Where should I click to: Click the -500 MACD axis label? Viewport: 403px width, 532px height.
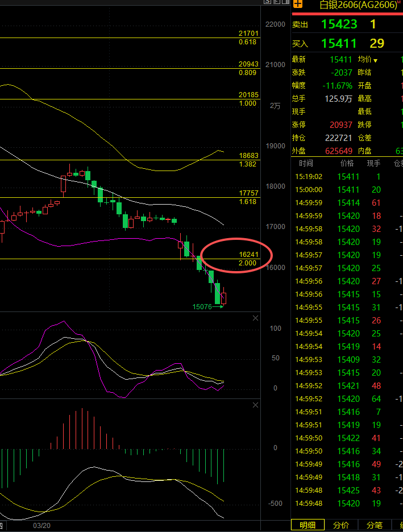tap(275, 504)
